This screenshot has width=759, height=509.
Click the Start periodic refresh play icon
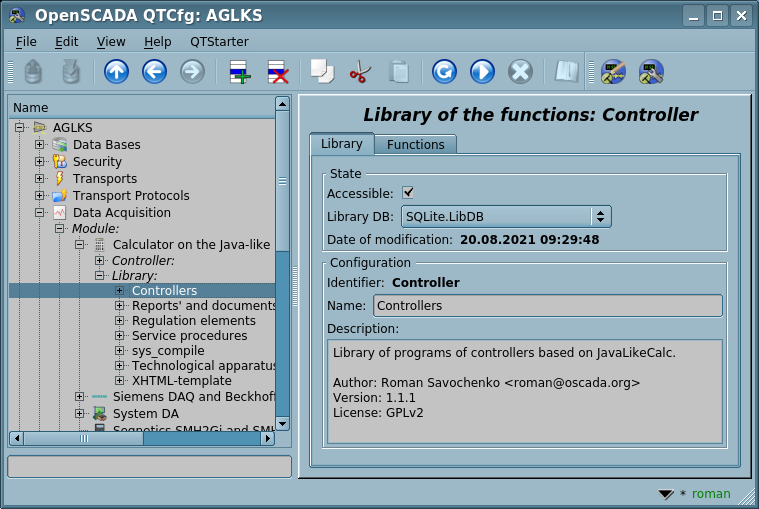pos(482,72)
